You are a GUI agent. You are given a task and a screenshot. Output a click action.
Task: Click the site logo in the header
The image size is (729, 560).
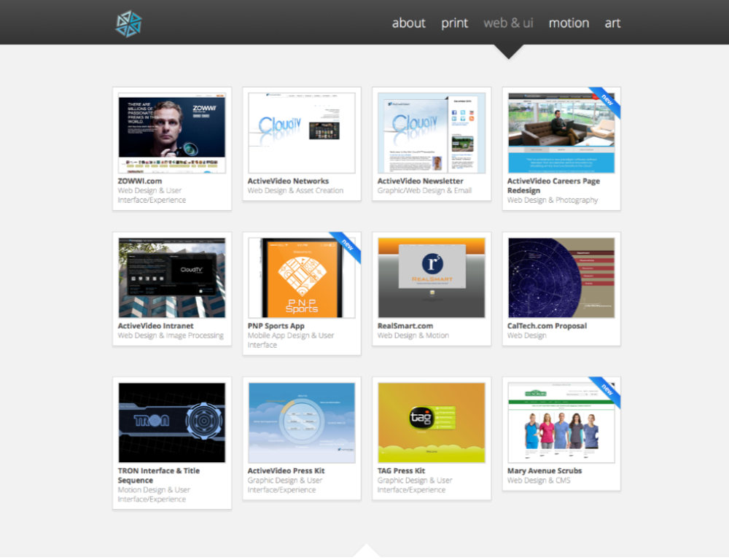[x=129, y=24]
